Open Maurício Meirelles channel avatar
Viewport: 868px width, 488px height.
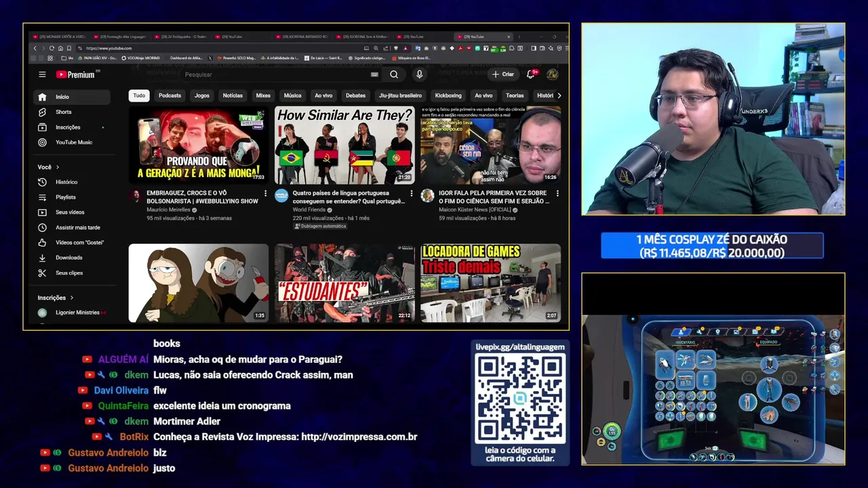click(135, 196)
